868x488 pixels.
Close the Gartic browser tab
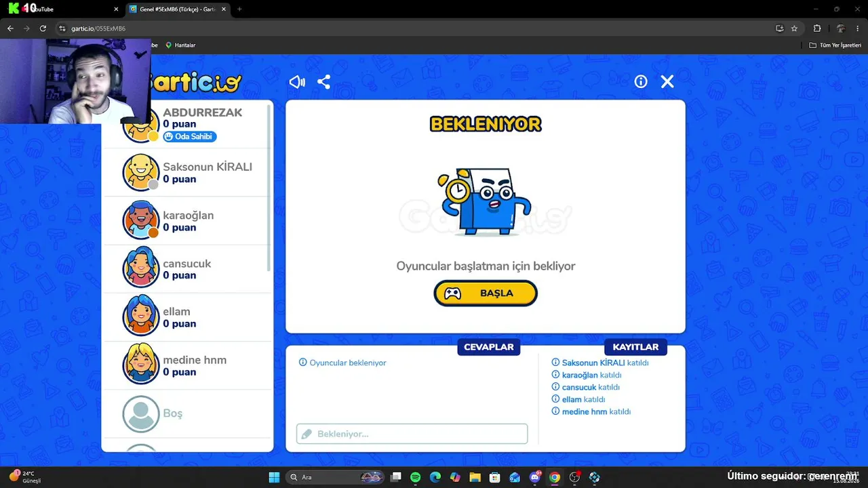point(224,9)
